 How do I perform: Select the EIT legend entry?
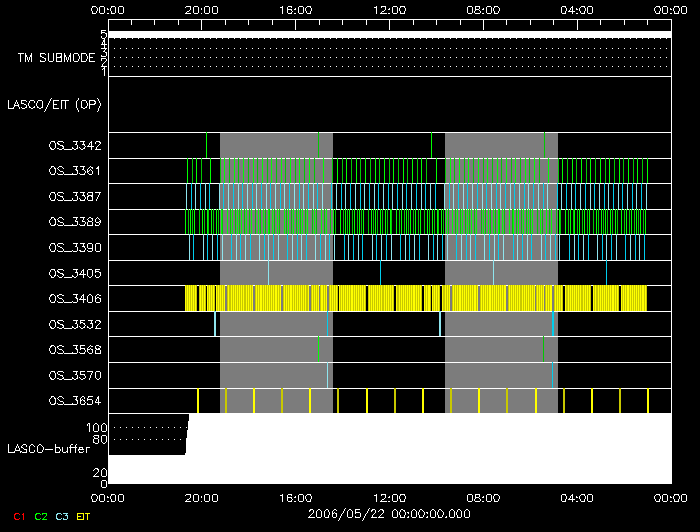pos(84,516)
